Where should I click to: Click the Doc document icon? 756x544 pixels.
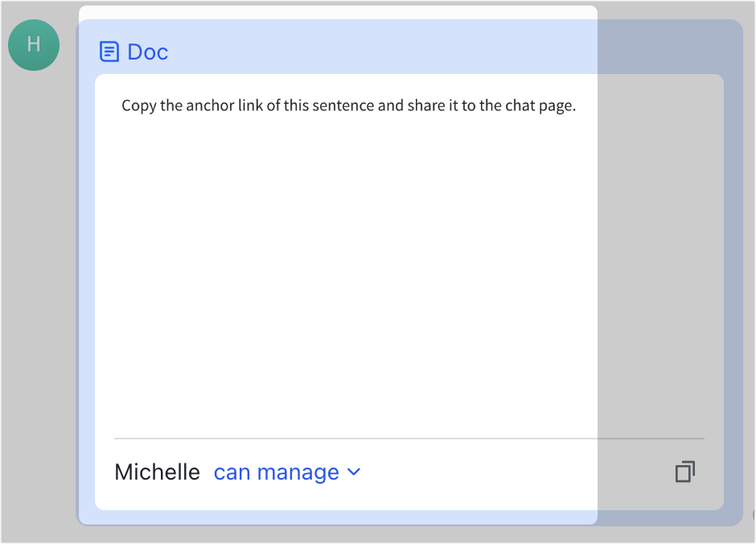pyautogui.click(x=109, y=52)
